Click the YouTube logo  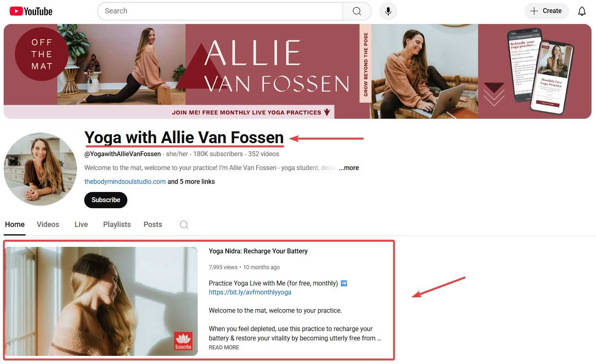click(x=31, y=11)
